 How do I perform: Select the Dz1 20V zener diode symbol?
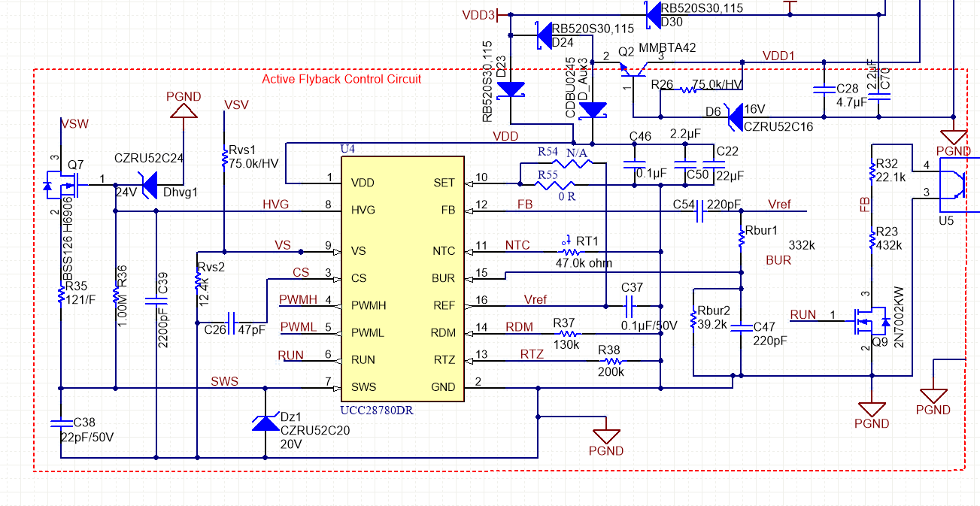(x=265, y=423)
